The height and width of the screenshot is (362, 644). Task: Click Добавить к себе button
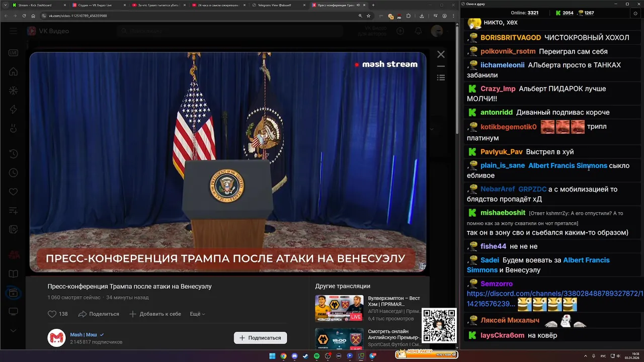(155, 314)
